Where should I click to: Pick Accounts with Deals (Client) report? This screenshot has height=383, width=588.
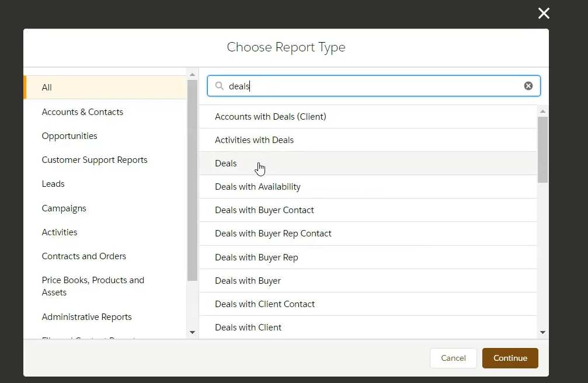[x=270, y=117]
